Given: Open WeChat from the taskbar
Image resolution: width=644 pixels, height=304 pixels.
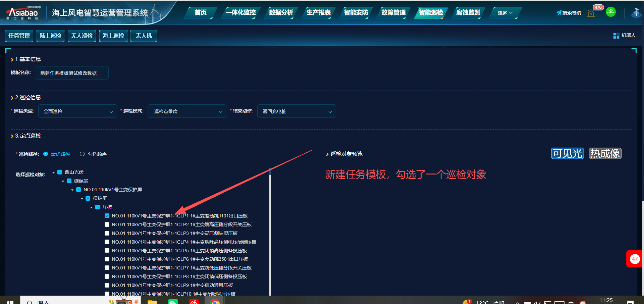Looking at the screenshot, I should (173, 302).
